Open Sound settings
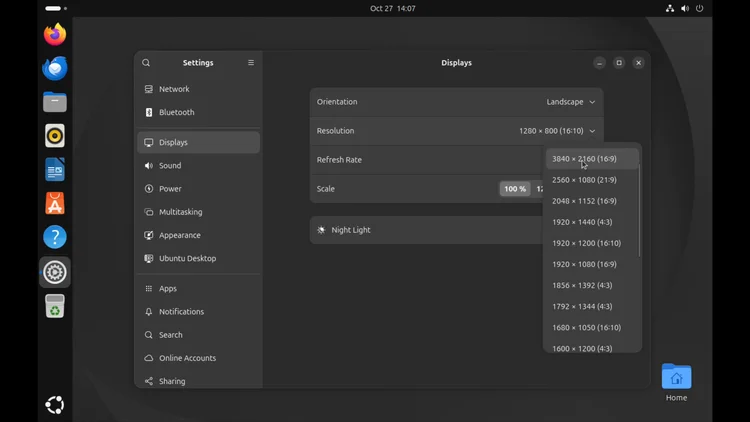The image size is (750, 422). click(x=199, y=166)
